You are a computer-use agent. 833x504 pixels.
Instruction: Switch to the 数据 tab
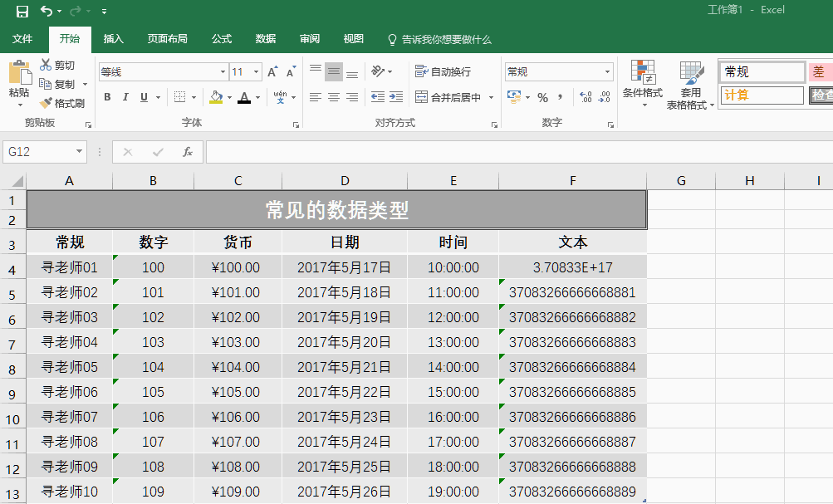click(x=265, y=39)
